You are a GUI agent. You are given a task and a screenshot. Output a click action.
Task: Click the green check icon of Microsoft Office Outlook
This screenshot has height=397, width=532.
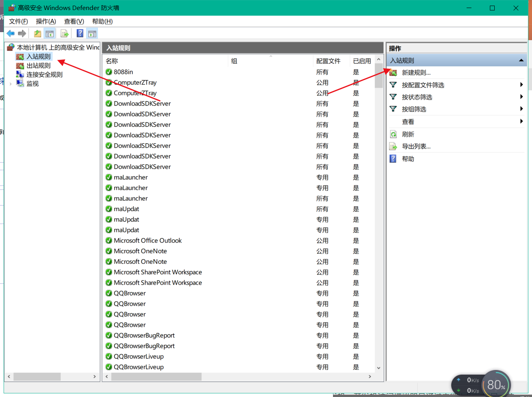pos(109,240)
